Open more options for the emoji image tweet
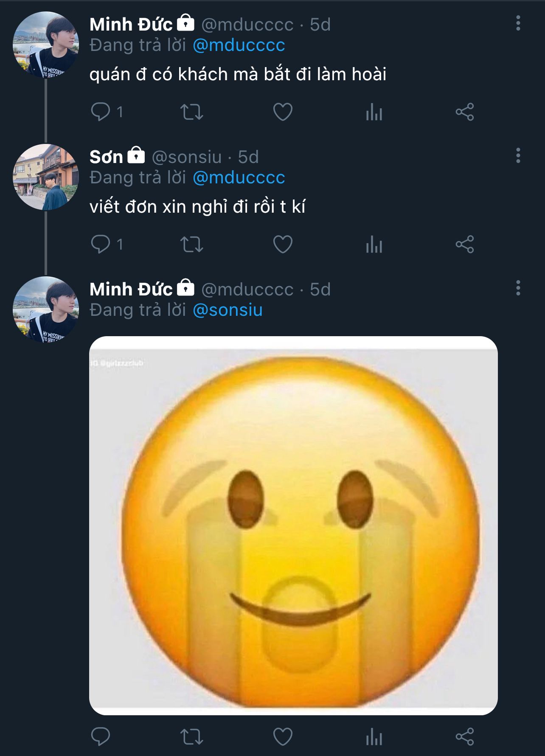Screen dimensions: 545x756 click(518, 288)
